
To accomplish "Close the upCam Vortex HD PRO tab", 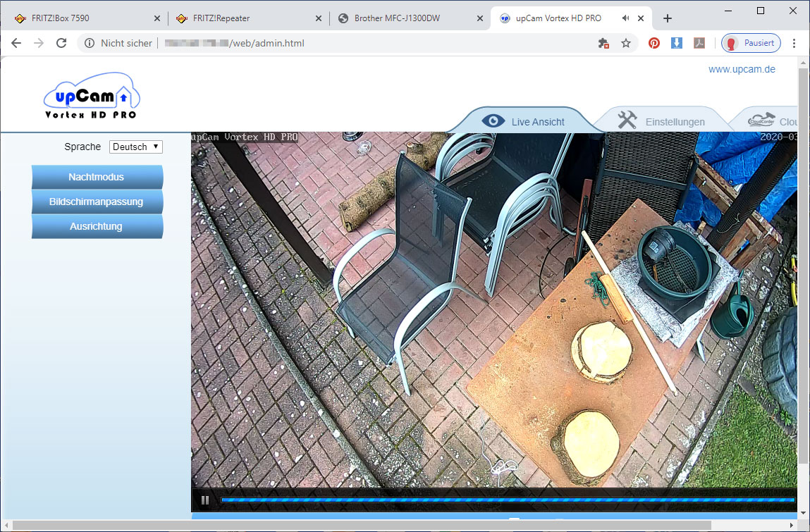I will point(641,18).
